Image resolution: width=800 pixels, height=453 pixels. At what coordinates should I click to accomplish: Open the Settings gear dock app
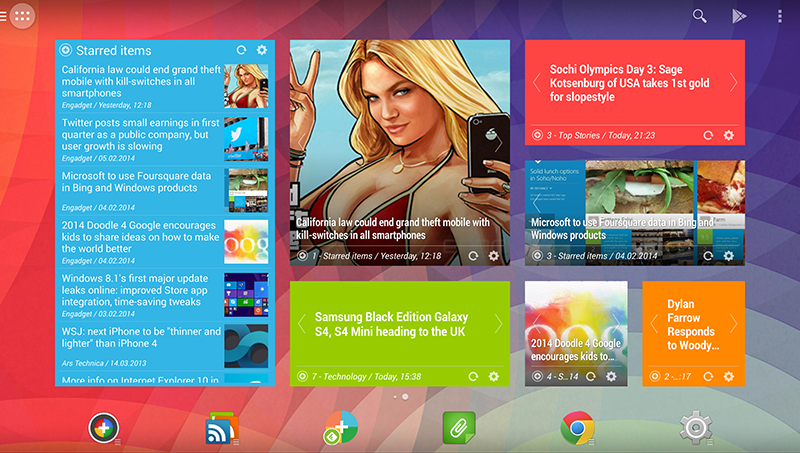(x=695, y=427)
